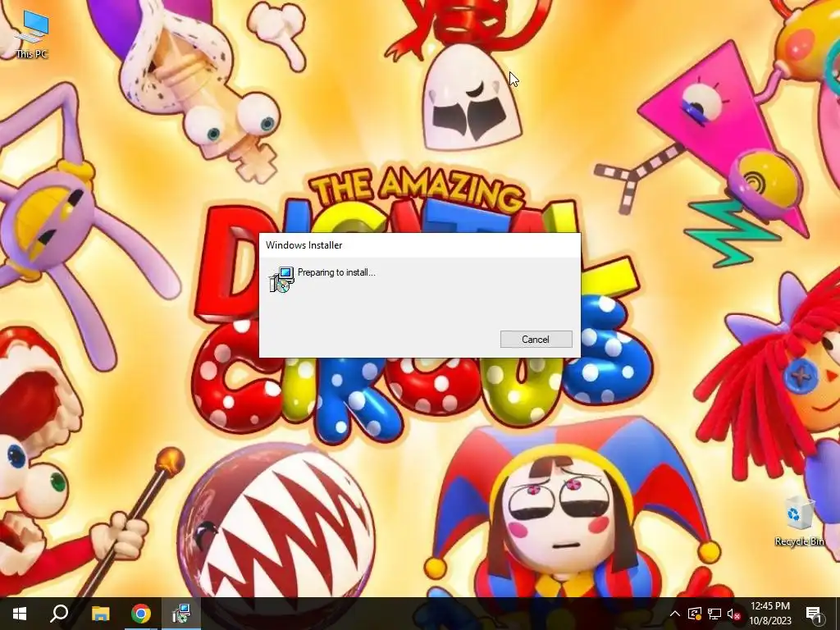The image size is (840, 630).
Task: Expand hidden system tray icons
Action: point(675,614)
